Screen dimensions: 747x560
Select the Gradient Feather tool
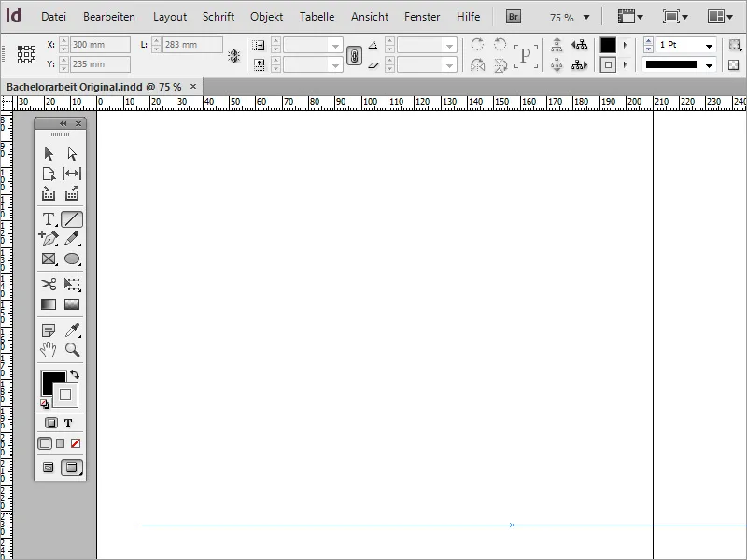click(72, 304)
